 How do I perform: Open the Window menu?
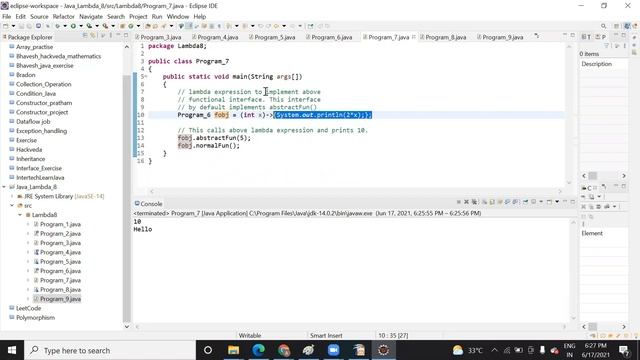point(178,17)
